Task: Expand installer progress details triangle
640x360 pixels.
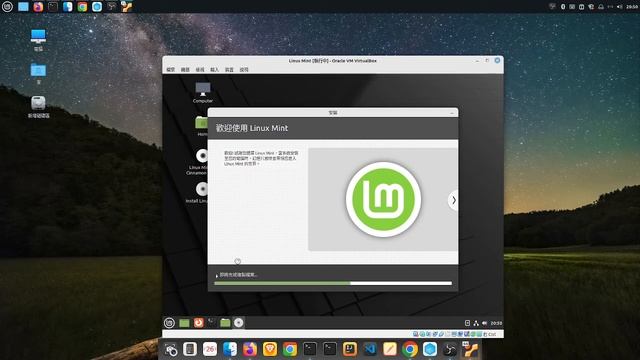Action: click(x=217, y=276)
